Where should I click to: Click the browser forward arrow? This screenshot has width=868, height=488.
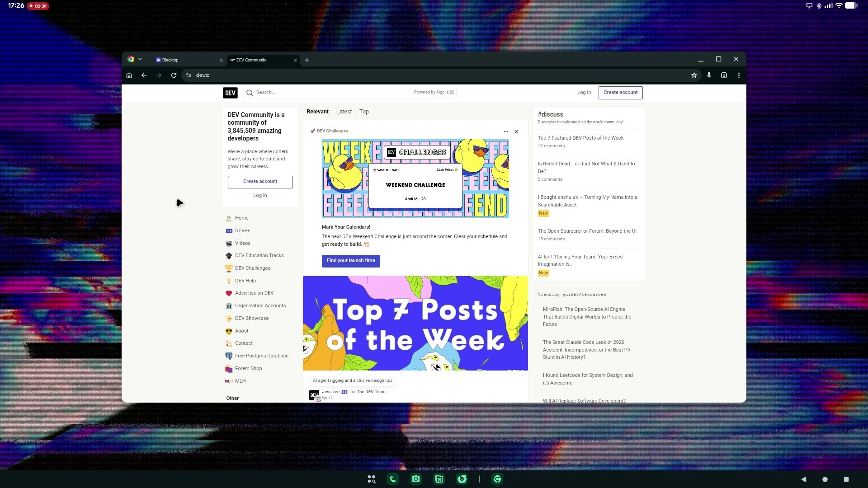[159, 75]
